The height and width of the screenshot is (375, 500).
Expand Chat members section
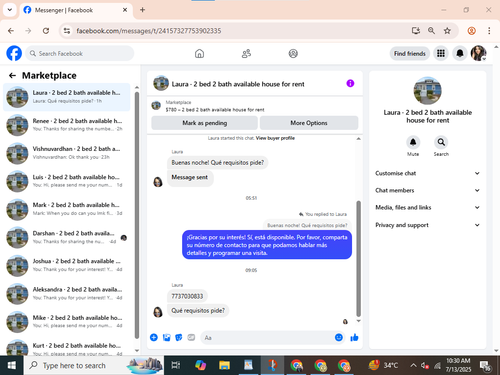[427, 190]
